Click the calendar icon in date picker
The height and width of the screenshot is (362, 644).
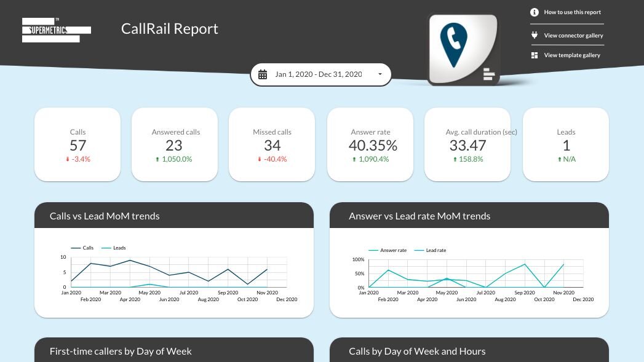(263, 74)
